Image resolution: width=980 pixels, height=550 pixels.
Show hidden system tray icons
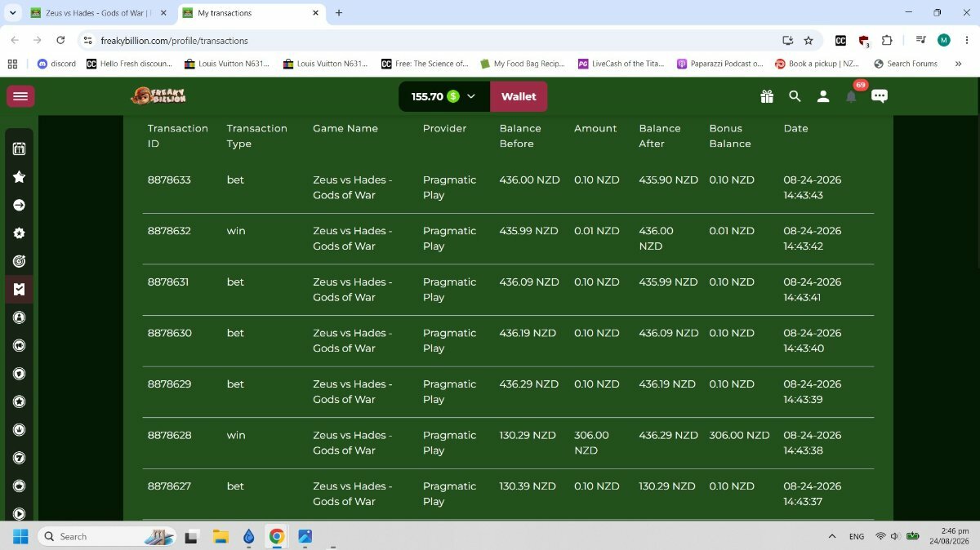[x=832, y=536]
